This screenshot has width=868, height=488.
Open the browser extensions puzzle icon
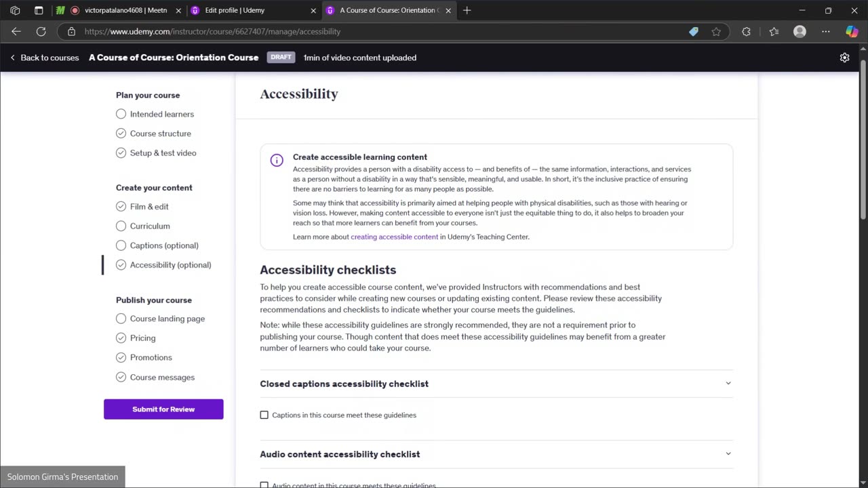pos(746,31)
